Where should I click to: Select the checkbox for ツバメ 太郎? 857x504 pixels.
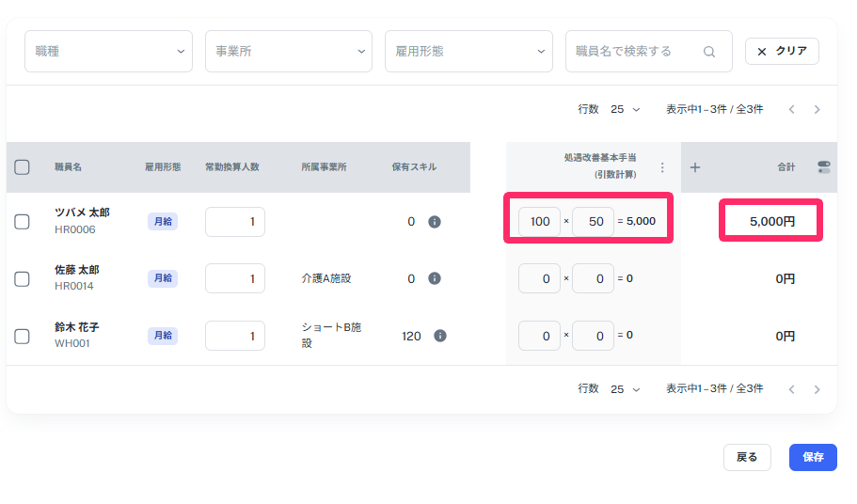pos(23,222)
